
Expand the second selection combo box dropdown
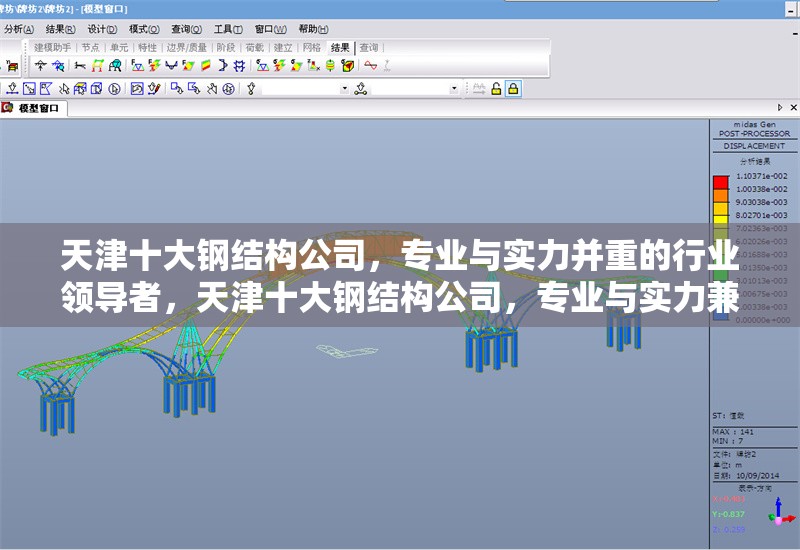[x=454, y=88]
